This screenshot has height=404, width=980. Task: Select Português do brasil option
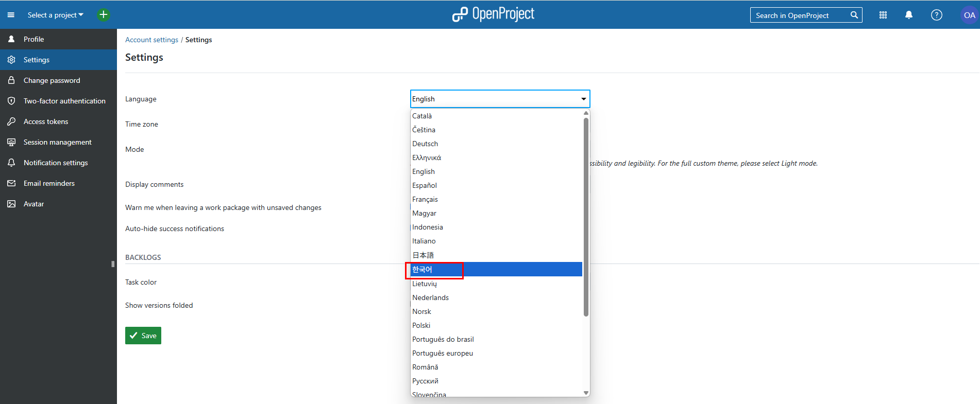pos(497,339)
